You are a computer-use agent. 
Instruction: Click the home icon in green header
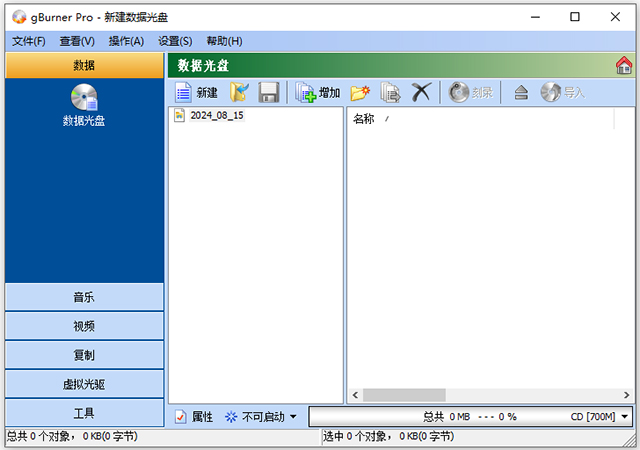click(x=624, y=65)
